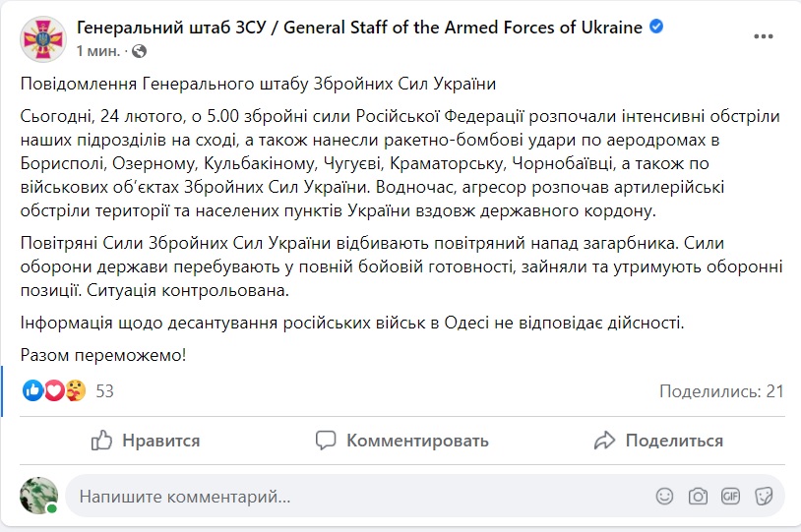Attach a photo using the camera icon
Screen dimensions: 801x532
click(698, 497)
